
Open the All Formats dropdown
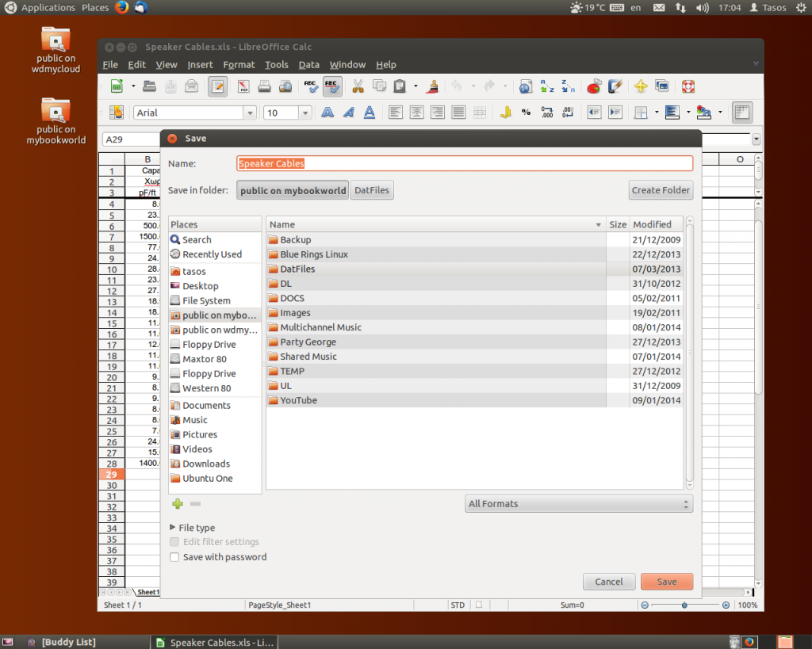578,504
